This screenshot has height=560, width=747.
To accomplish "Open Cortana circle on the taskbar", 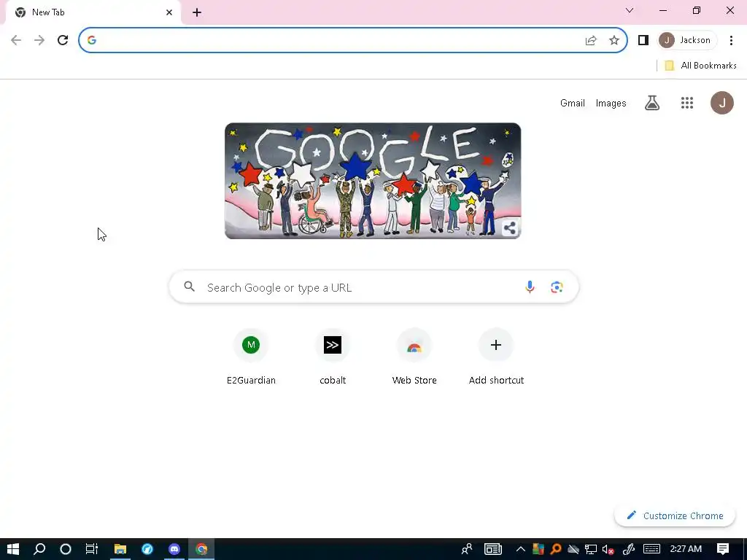I will click(x=65, y=549).
